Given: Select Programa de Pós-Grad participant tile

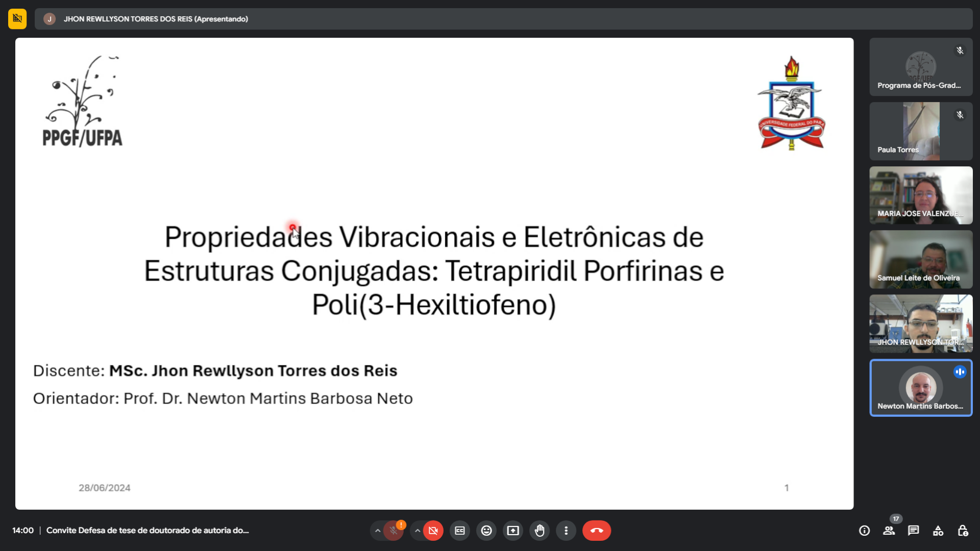Looking at the screenshot, I should coord(921,67).
